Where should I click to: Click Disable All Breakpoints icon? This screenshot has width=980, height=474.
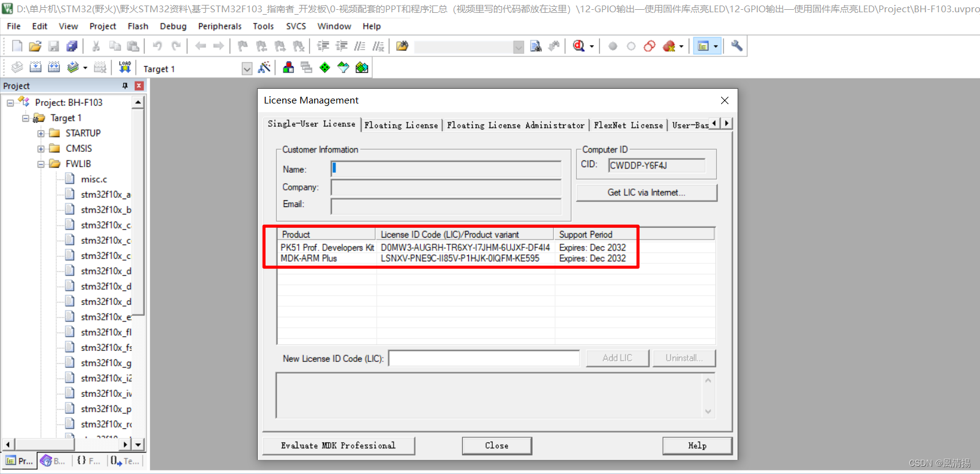(x=649, y=46)
